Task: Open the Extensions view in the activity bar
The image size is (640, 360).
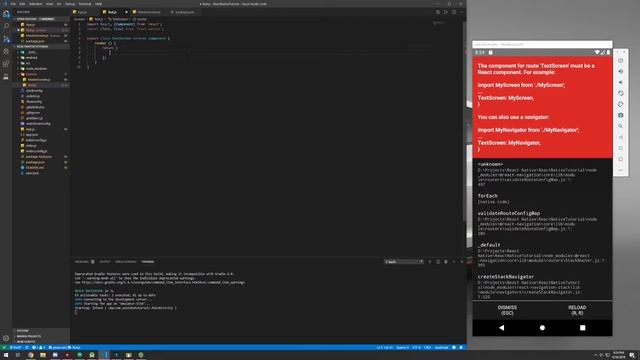Action: (6, 64)
